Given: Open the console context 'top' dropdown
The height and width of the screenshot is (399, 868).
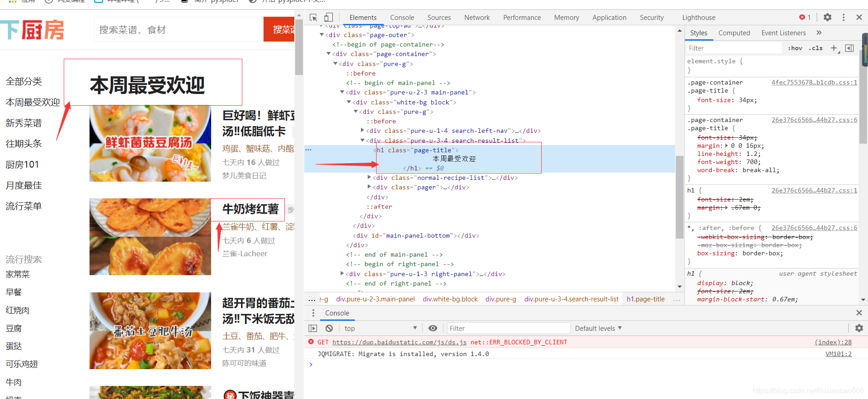Looking at the screenshot, I should [x=380, y=329].
